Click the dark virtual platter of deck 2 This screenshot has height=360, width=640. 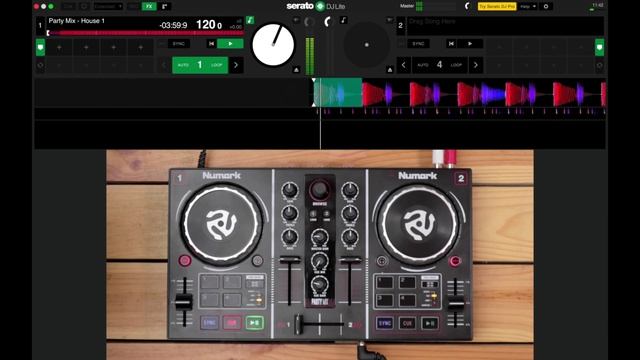(x=366, y=44)
